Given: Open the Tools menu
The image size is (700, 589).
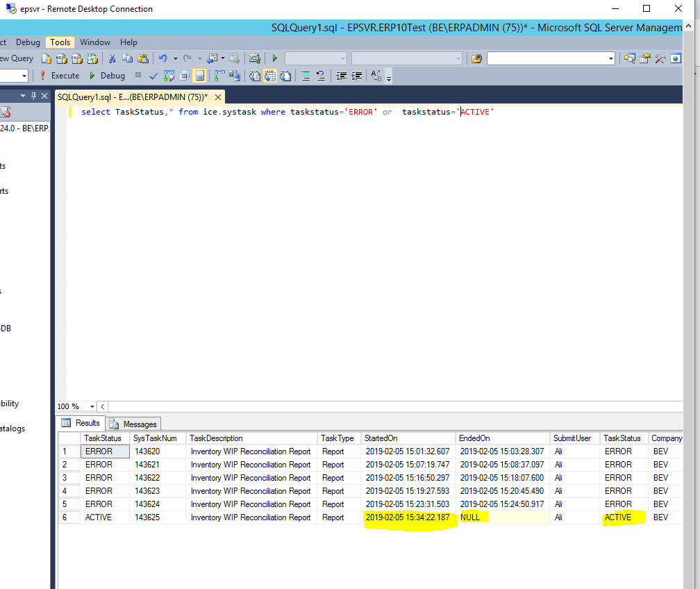Looking at the screenshot, I should [60, 42].
